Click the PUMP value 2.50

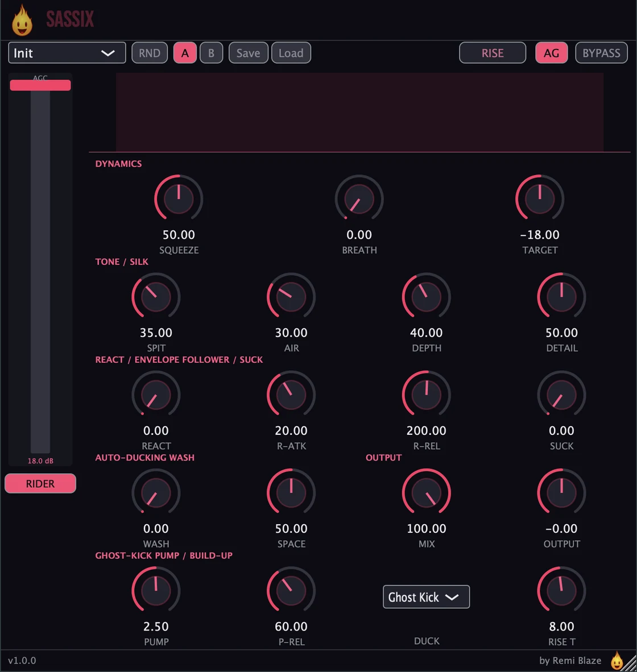(156, 627)
